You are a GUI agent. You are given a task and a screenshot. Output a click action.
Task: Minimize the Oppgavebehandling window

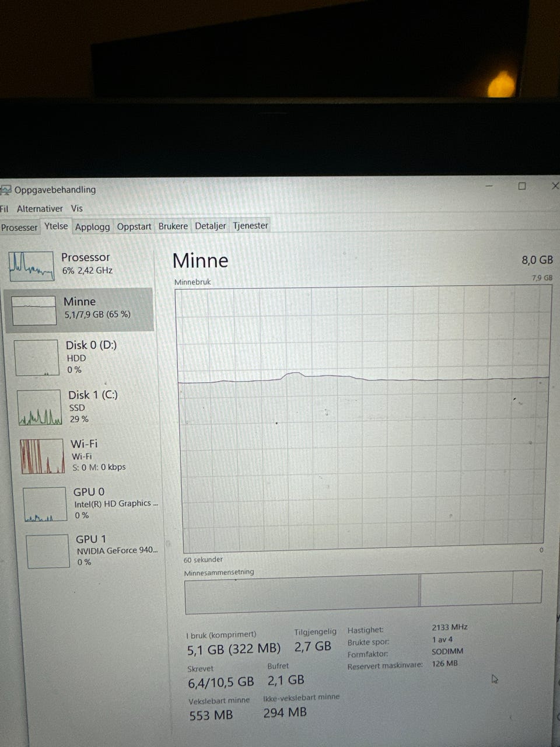489,186
